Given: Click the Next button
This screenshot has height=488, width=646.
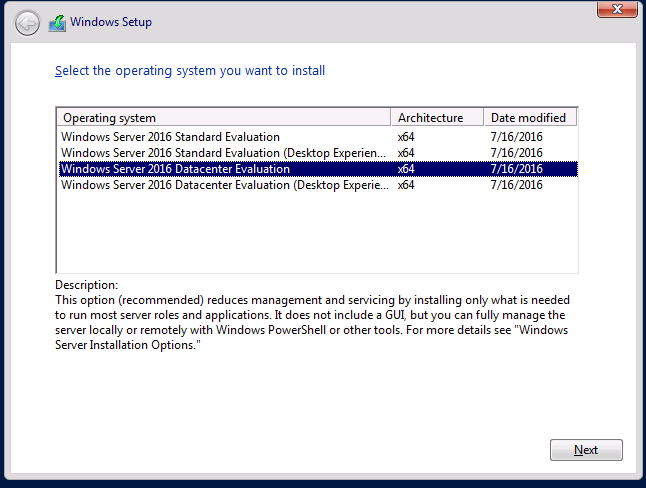Looking at the screenshot, I should pyautogui.click(x=586, y=450).
